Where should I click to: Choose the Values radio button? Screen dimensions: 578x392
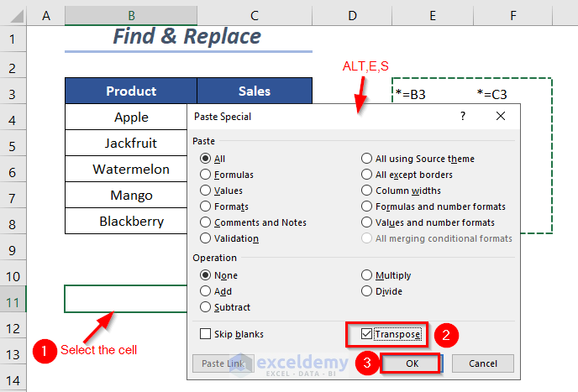pyautogui.click(x=206, y=191)
